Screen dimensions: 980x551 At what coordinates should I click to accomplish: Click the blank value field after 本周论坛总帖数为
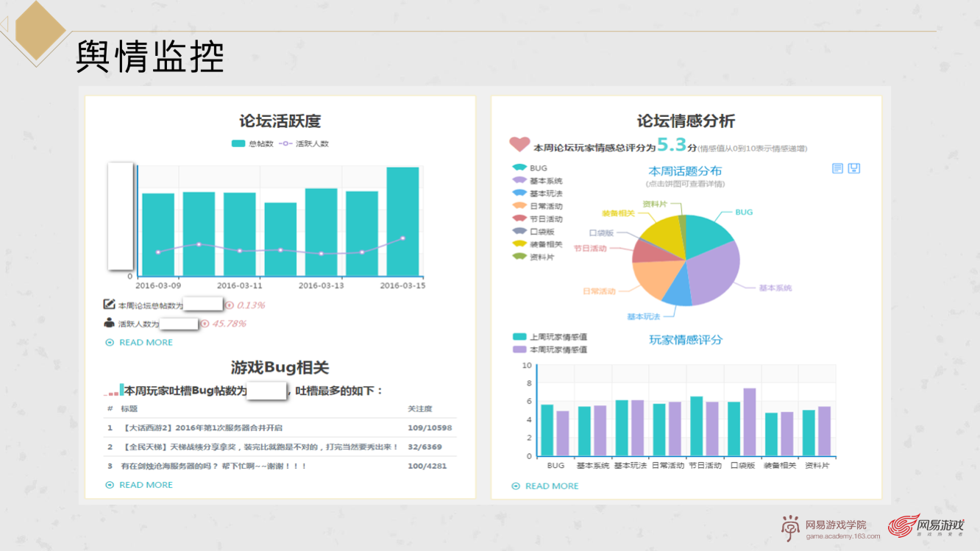tap(203, 304)
